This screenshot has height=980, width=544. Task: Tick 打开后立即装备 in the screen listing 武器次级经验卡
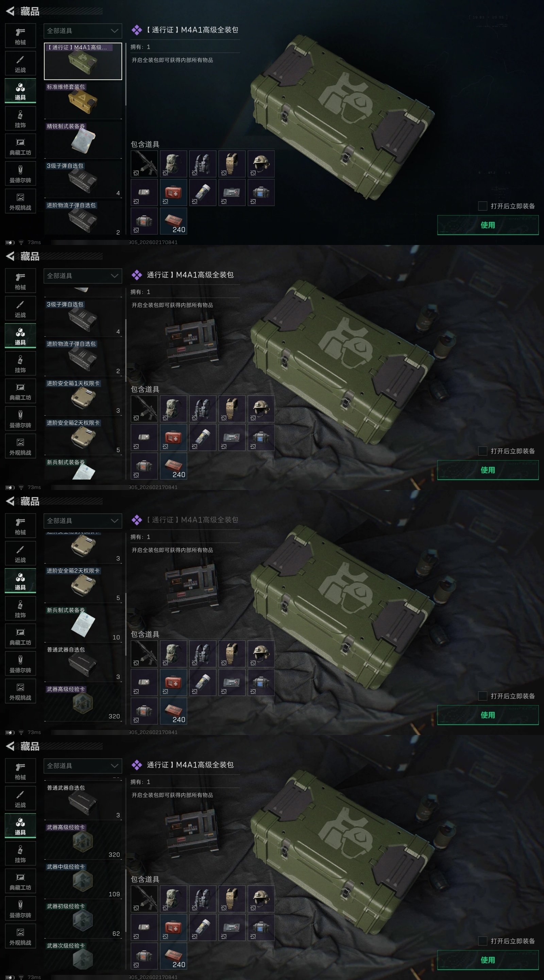482,941
